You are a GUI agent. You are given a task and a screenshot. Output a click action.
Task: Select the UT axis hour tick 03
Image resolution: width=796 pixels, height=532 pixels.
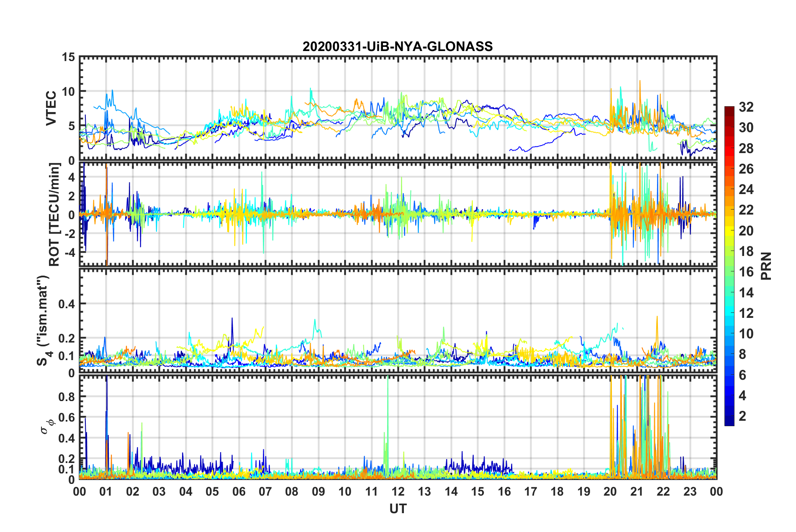coord(159,492)
